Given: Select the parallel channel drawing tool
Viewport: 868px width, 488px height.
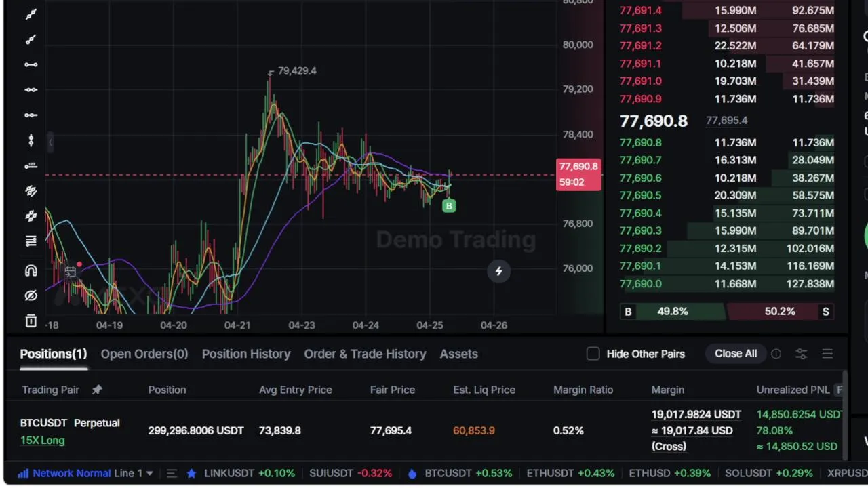Looking at the screenshot, I should click(31, 191).
